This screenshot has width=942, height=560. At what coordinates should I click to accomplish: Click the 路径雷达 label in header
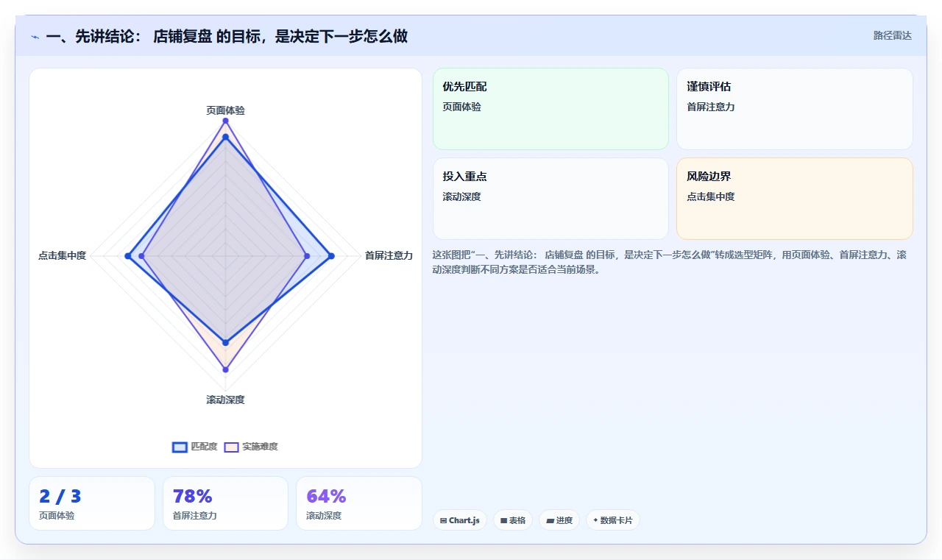(893, 35)
